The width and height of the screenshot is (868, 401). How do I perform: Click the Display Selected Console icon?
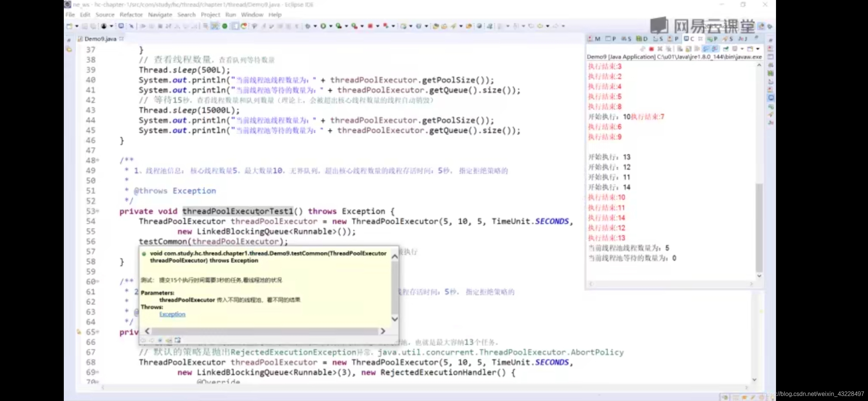coord(734,49)
